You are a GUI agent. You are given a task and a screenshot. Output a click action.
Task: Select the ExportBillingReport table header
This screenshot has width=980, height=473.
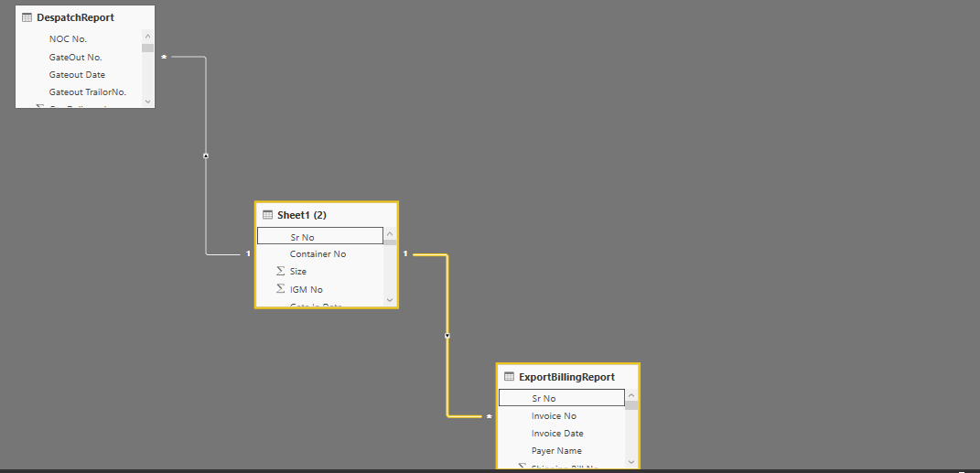(x=567, y=377)
